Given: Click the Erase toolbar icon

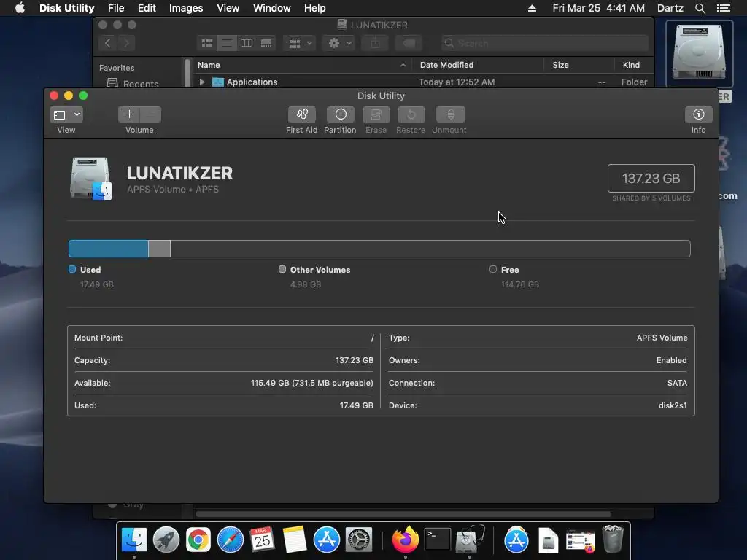Looking at the screenshot, I should click(376, 114).
